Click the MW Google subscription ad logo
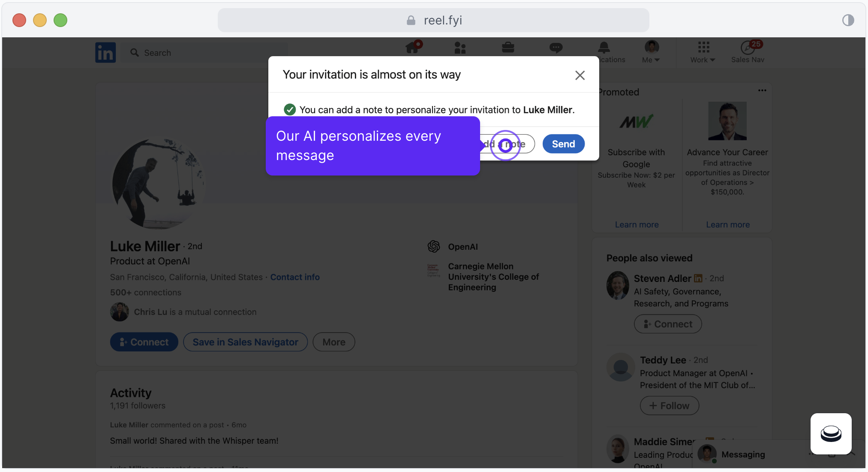 (636, 122)
